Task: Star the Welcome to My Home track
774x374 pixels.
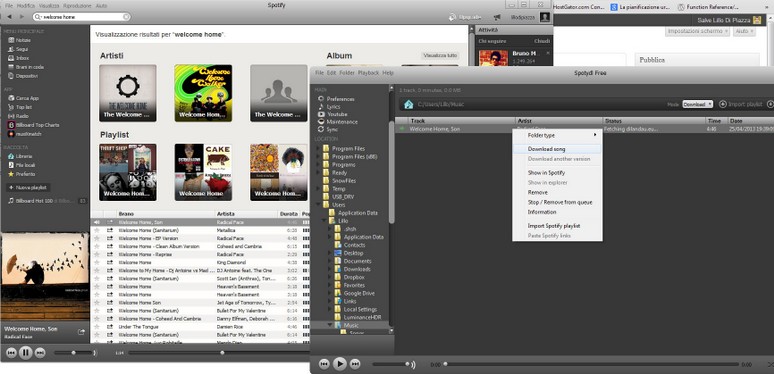Action: [x=97, y=270]
